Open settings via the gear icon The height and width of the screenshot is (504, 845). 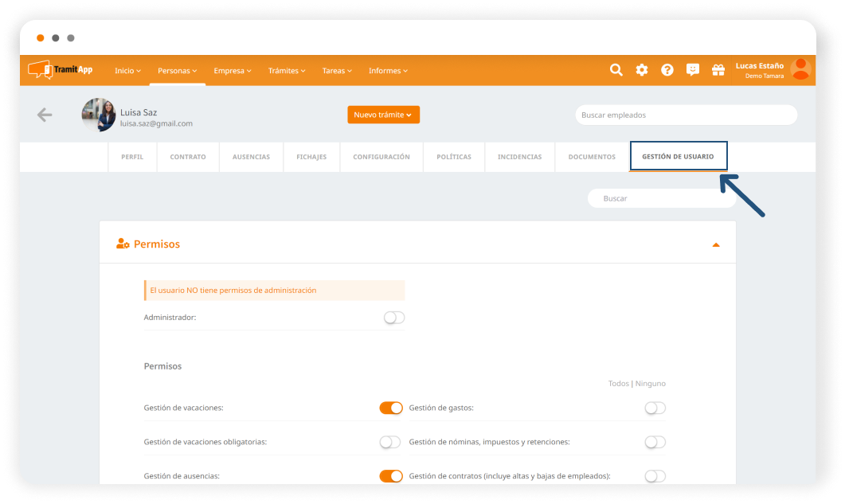[x=642, y=70]
